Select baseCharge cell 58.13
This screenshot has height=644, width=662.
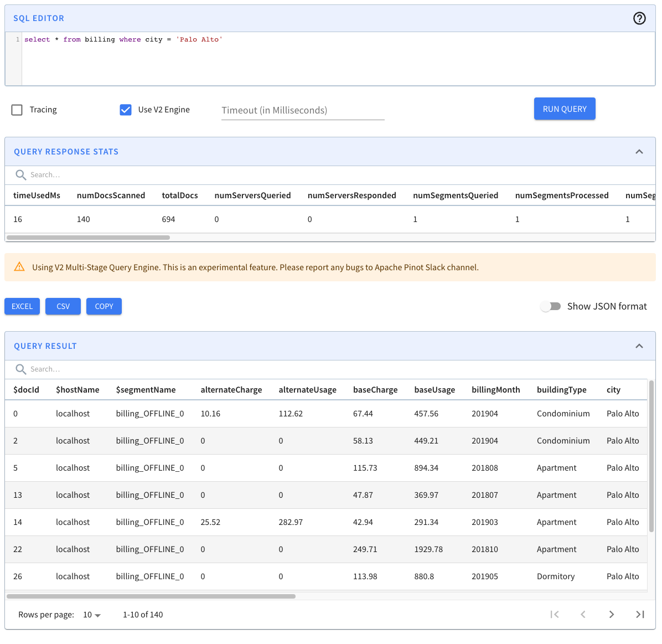(363, 440)
